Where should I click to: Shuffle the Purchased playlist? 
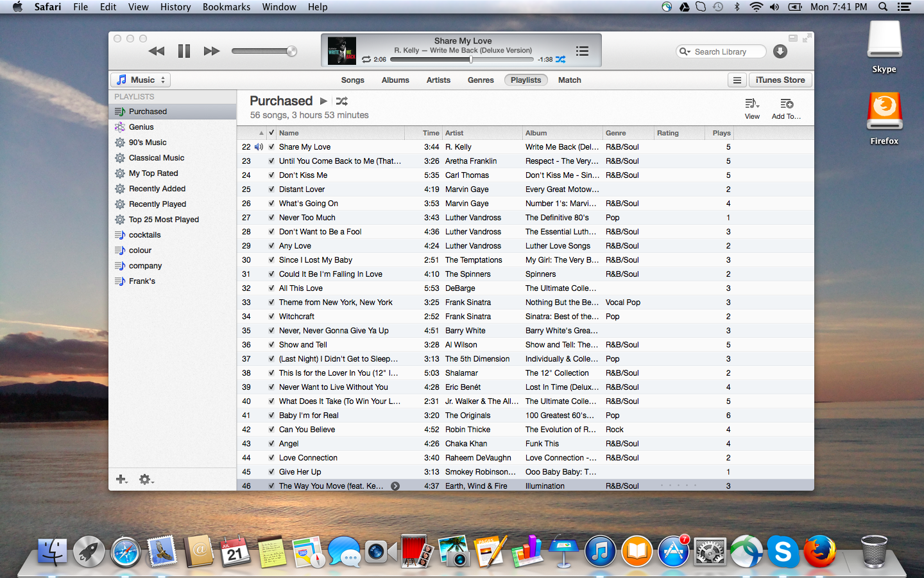(x=342, y=101)
